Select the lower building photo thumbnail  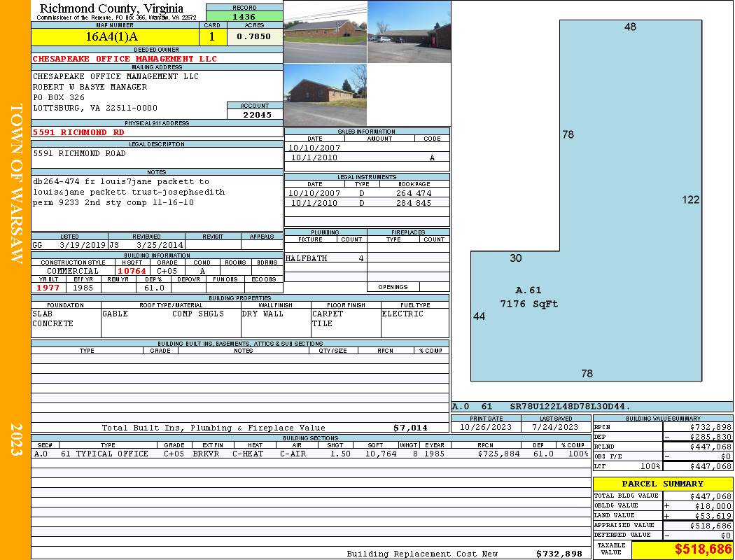click(x=325, y=94)
